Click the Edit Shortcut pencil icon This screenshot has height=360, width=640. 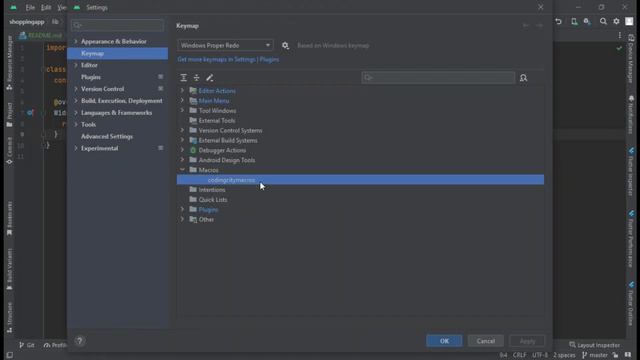pyautogui.click(x=209, y=78)
